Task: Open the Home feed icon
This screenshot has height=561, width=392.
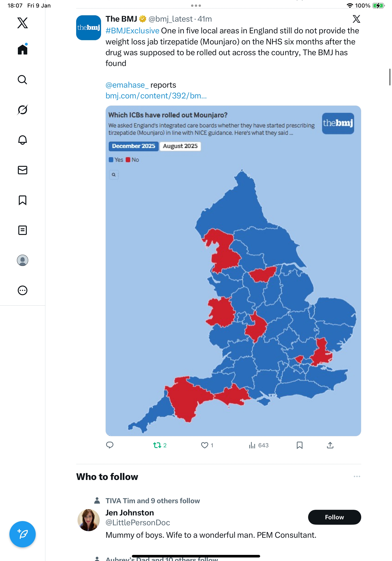Action: pos(23,50)
